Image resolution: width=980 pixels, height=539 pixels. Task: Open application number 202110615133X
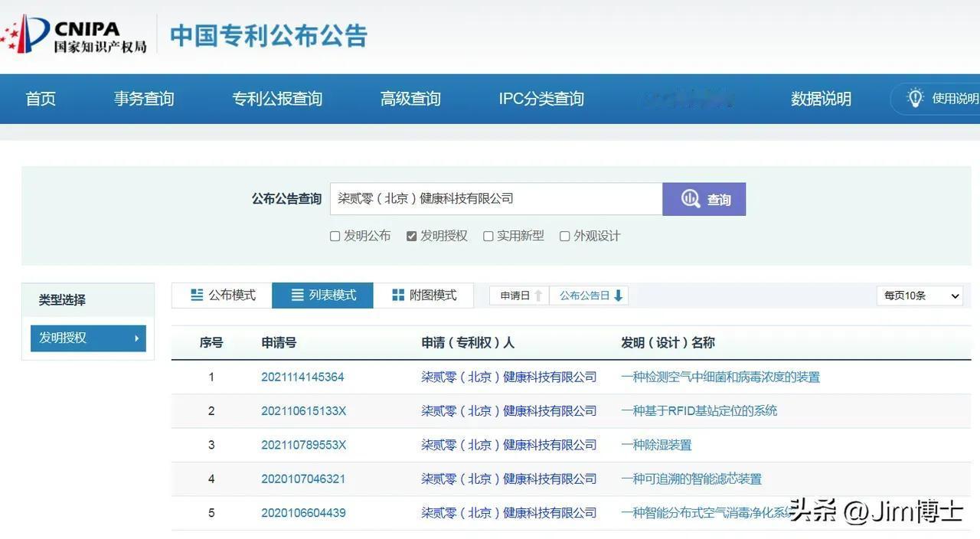click(x=304, y=411)
